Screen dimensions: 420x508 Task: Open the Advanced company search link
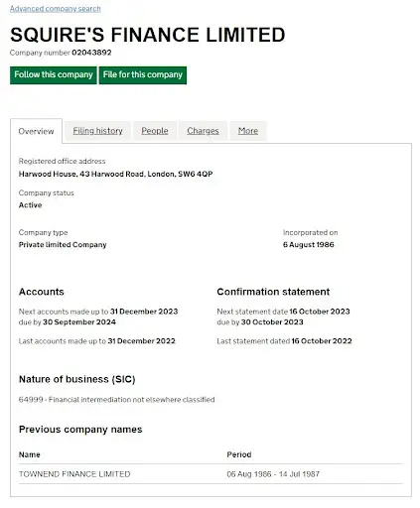click(x=56, y=9)
